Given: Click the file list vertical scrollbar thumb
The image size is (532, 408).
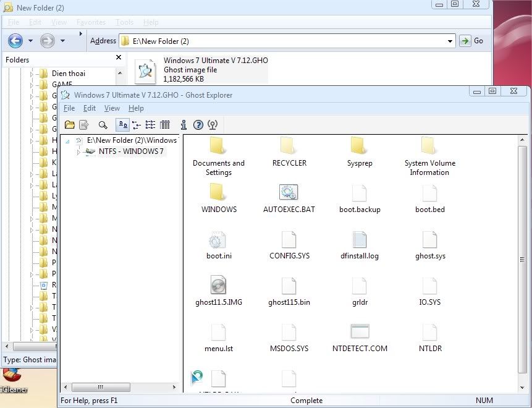Looking at the screenshot, I should tap(522, 260).
